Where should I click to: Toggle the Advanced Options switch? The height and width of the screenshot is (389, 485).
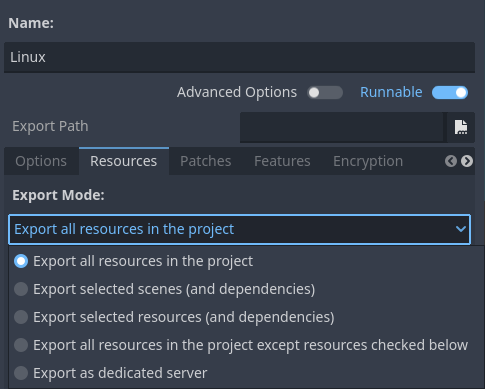[x=325, y=93]
